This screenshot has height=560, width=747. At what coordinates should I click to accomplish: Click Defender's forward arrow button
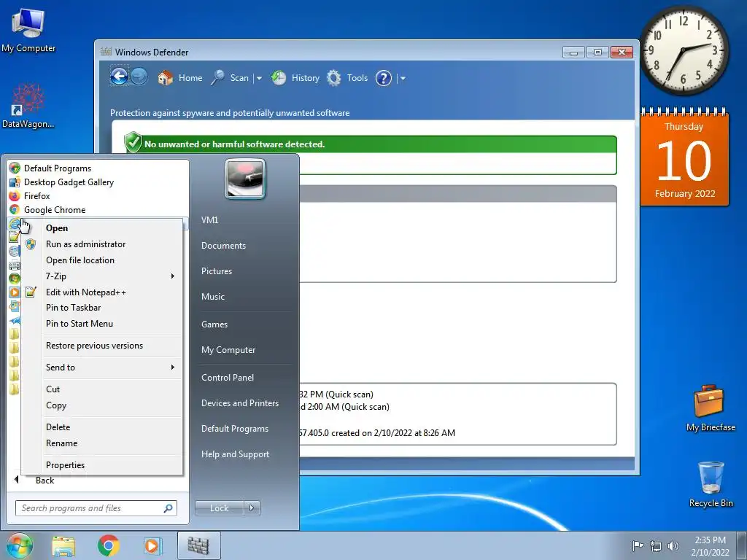139,77
